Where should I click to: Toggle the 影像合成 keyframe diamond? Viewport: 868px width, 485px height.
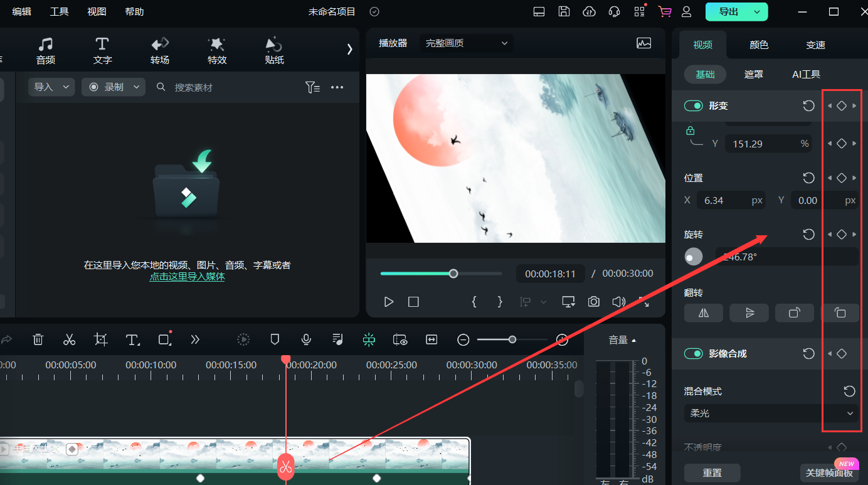point(842,353)
